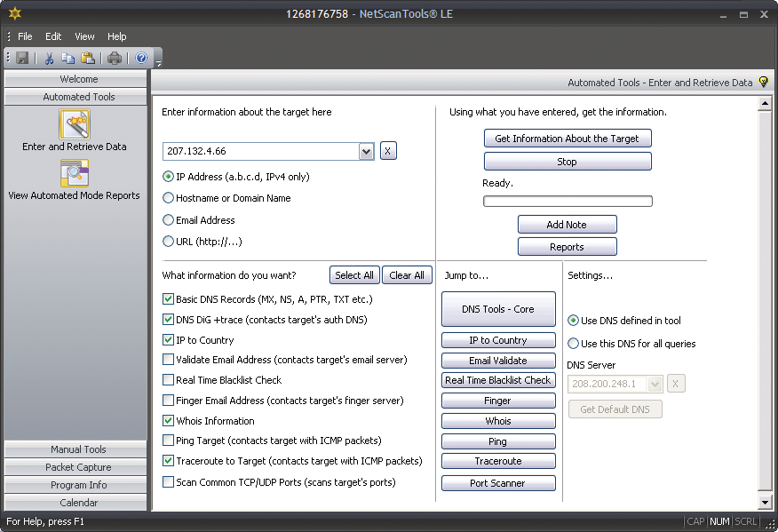Enable the Real Time Blacklist Check checkbox
Viewport: 778px width, 532px height.
168,380
